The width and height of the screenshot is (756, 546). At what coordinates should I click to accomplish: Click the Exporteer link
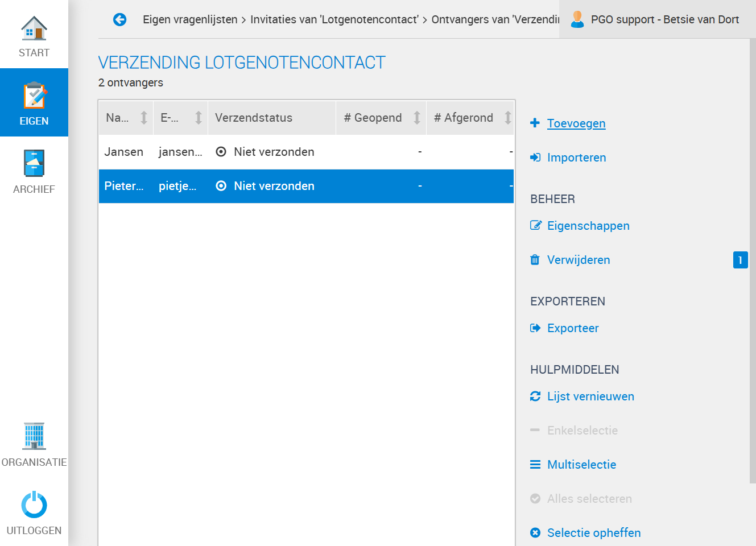click(573, 328)
